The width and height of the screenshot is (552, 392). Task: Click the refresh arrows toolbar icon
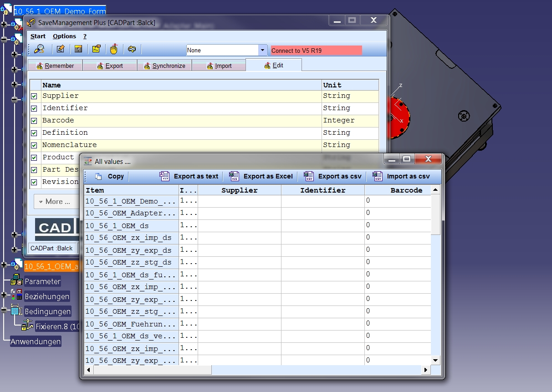point(132,49)
